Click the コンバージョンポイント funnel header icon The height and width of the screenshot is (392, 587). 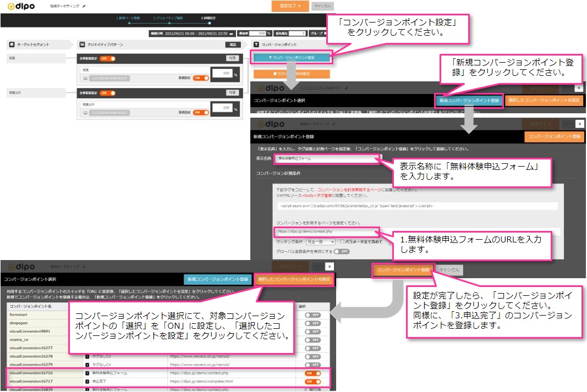pyautogui.click(x=256, y=45)
